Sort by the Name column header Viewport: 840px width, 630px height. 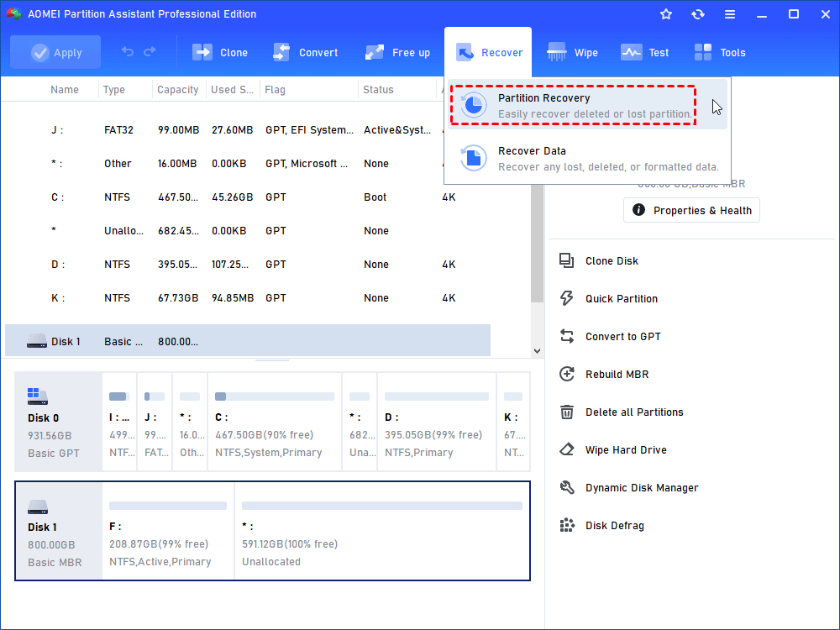click(65, 90)
